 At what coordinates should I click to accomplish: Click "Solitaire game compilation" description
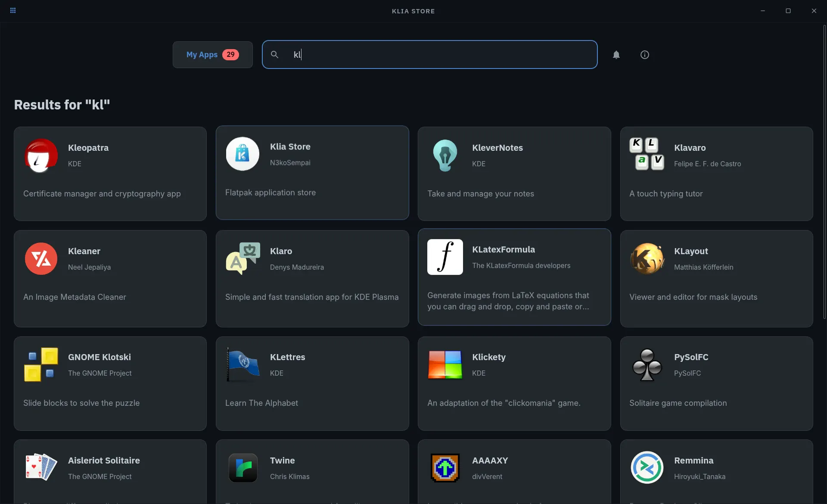pos(678,403)
